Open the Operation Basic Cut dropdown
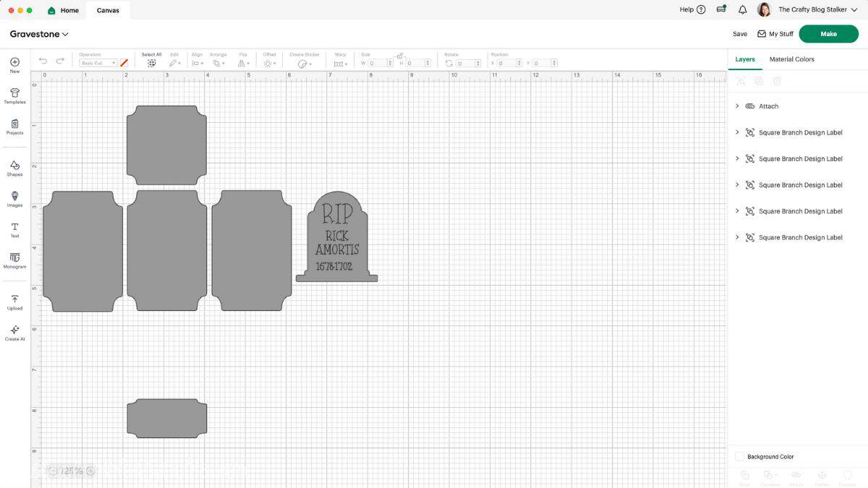 pyautogui.click(x=98, y=63)
